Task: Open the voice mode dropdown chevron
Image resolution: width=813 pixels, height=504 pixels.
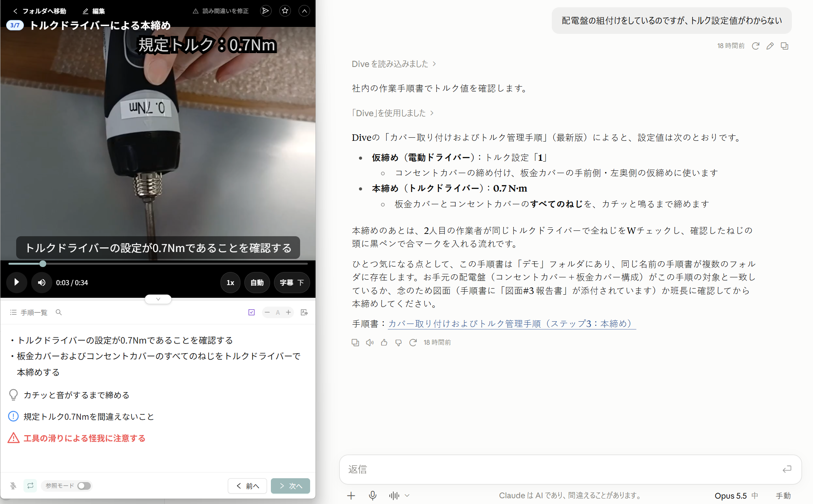Action: pos(407,496)
